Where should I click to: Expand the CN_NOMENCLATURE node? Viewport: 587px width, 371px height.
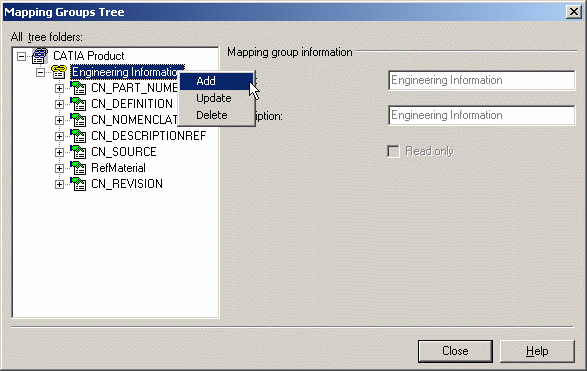[59, 120]
